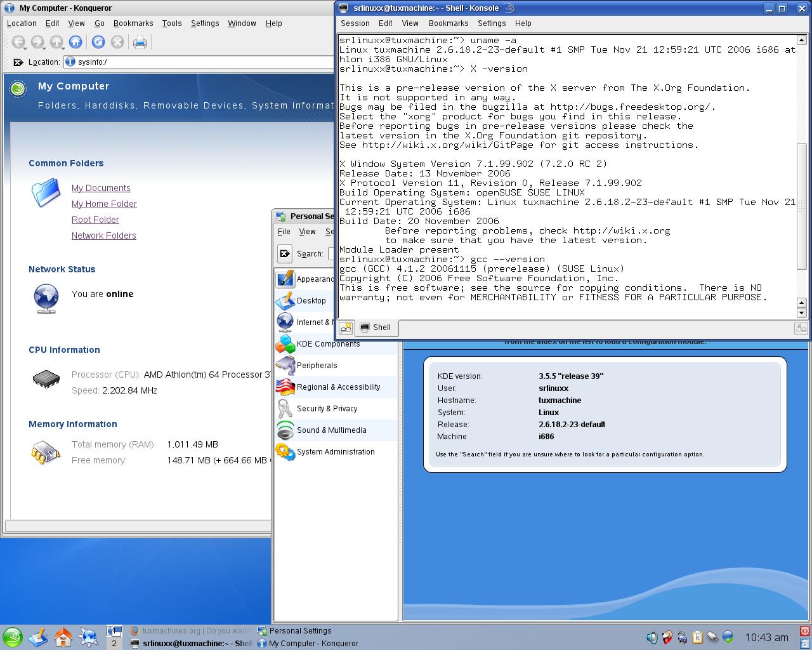
Task: Clear the Konqueror location bar
Action: (x=18, y=62)
